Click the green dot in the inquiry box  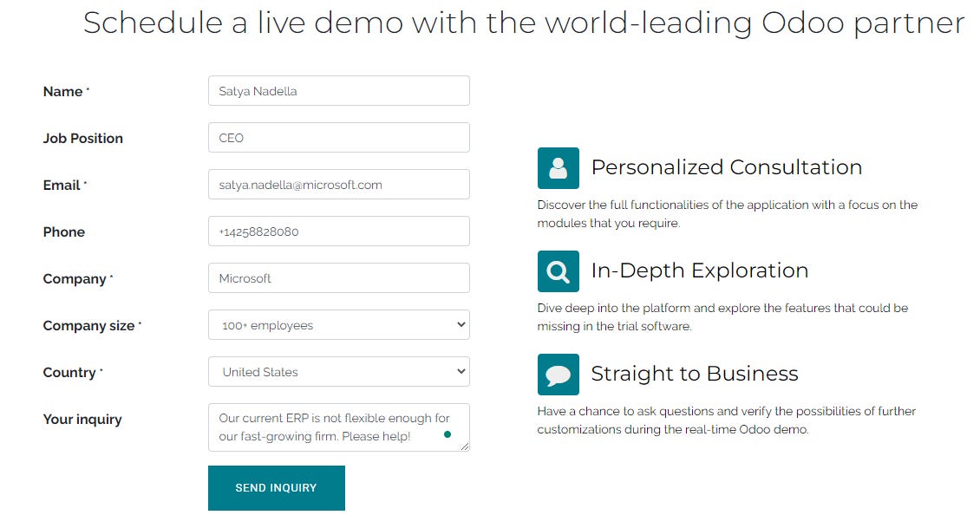[448, 434]
